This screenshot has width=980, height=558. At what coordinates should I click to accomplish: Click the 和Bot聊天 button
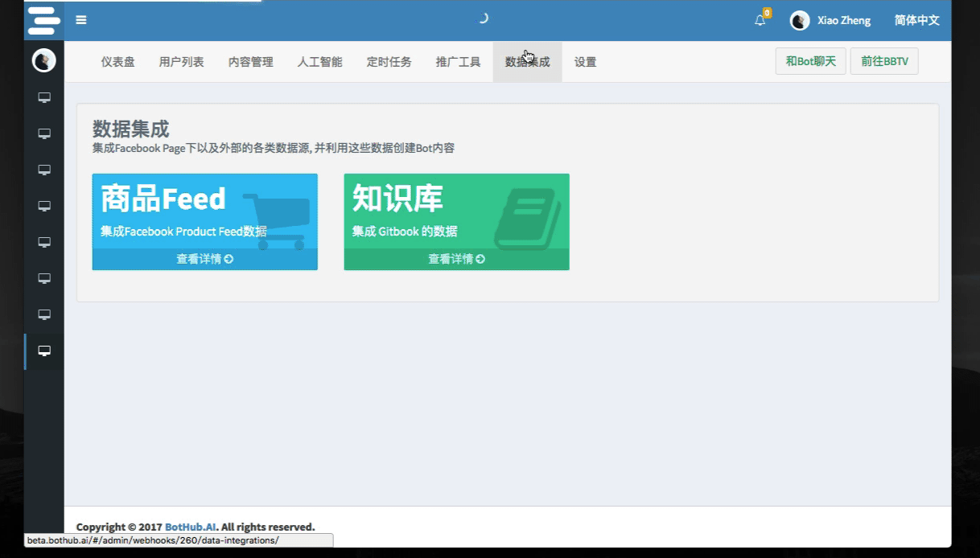click(x=810, y=61)
